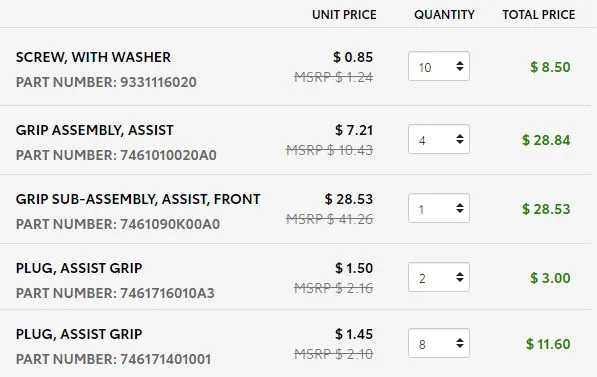Screen dimensions: 597x377
Task: Click up arrow on Grip Assembly quantity
Action: 460,136
